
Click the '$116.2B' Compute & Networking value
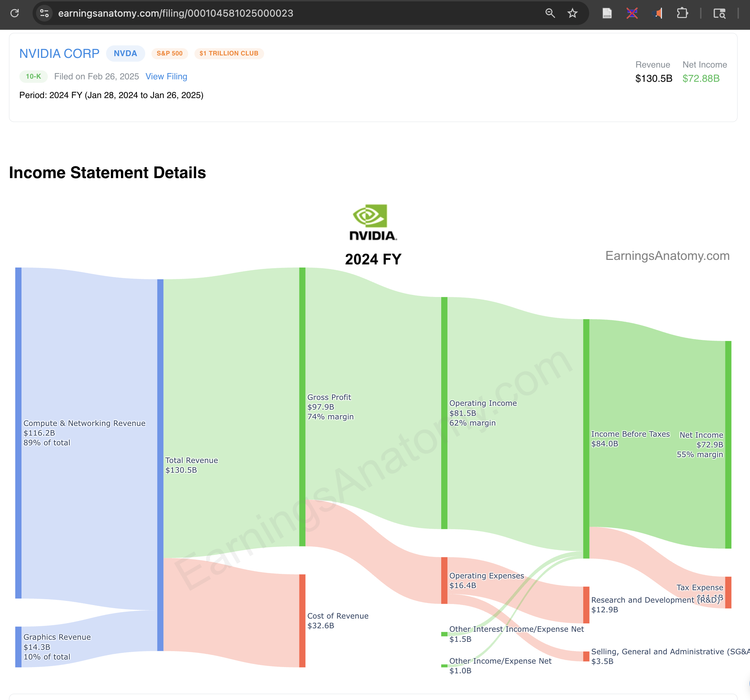pyautogui.click(x=39, y=433)
